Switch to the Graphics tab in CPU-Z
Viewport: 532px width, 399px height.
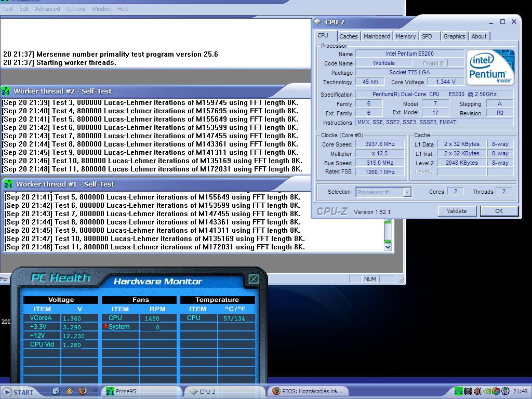454,36
